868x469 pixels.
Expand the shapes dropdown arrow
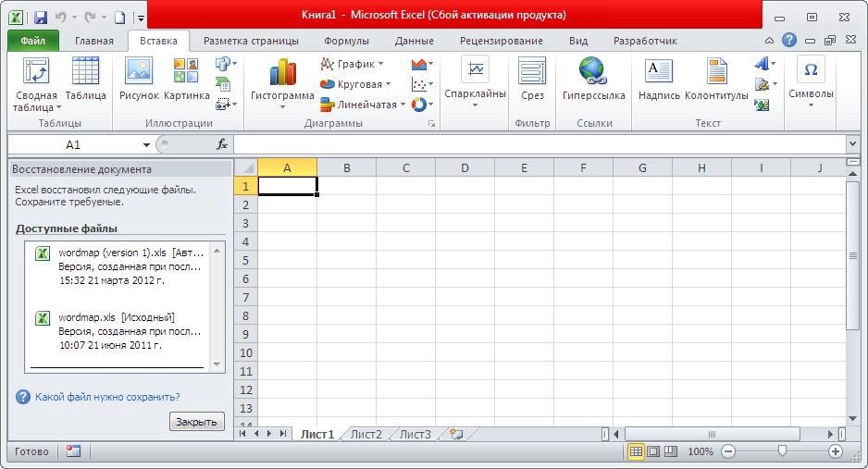[235, 64]
